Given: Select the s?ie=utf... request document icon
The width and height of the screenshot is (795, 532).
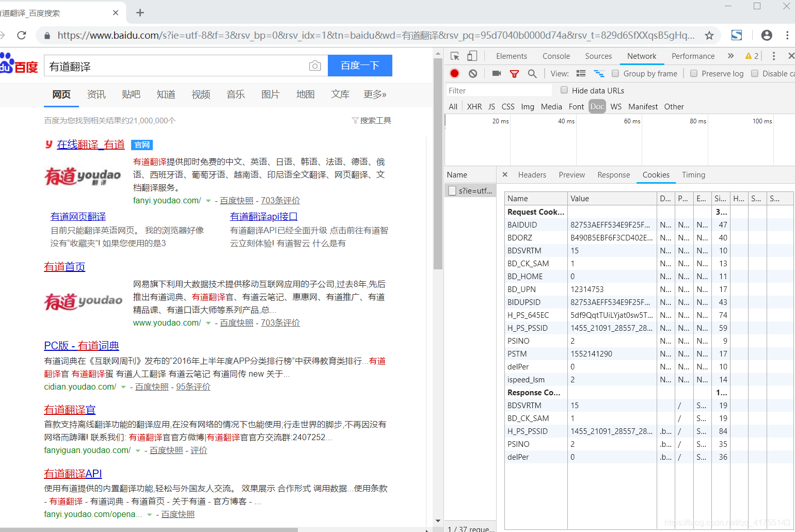Looking at the screenshot, I should click(452, 190).
